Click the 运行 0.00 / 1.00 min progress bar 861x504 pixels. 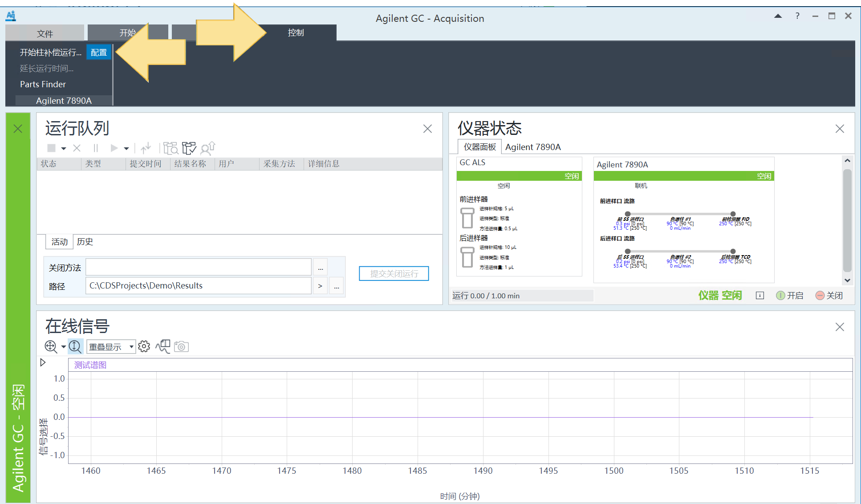(522, 296)
